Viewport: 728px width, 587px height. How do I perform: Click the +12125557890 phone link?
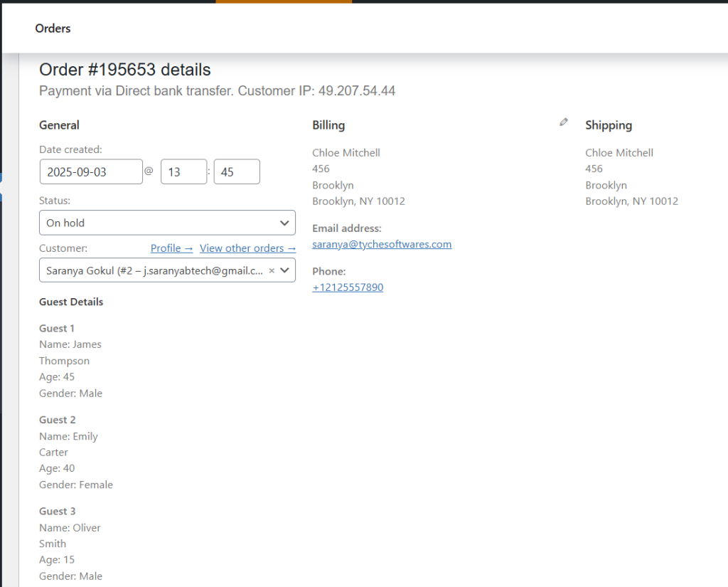pyautogui.click(x=348, y=287)
